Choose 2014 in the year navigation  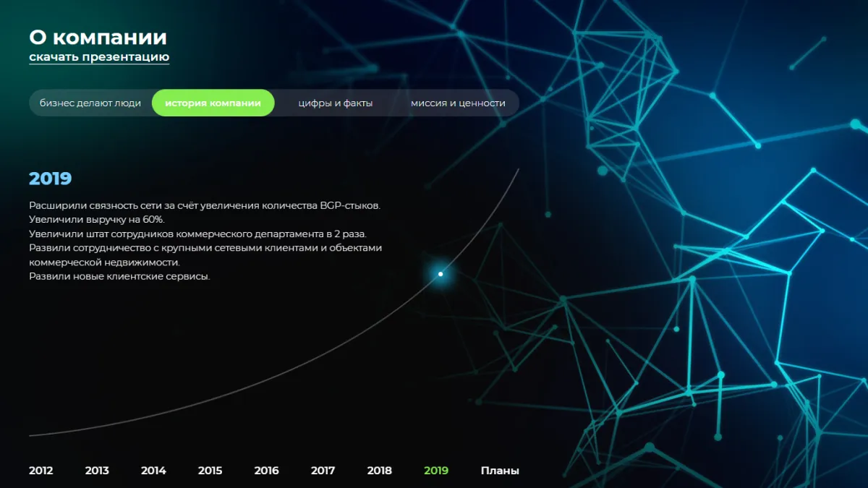(153, 471)
